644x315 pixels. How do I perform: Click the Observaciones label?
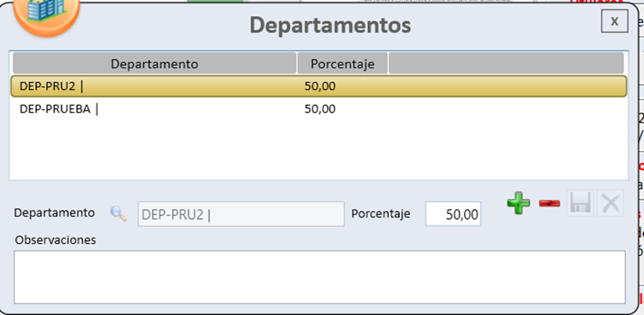[x=55, y=240]
